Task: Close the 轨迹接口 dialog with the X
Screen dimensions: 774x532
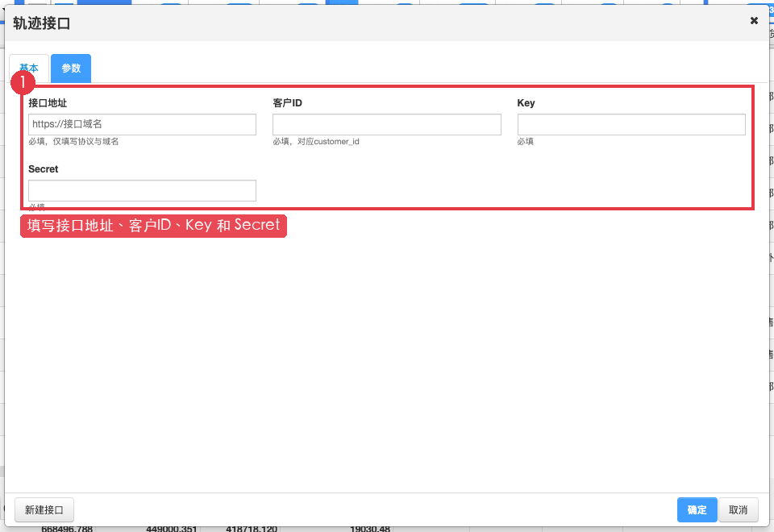Action: [754, 21]
